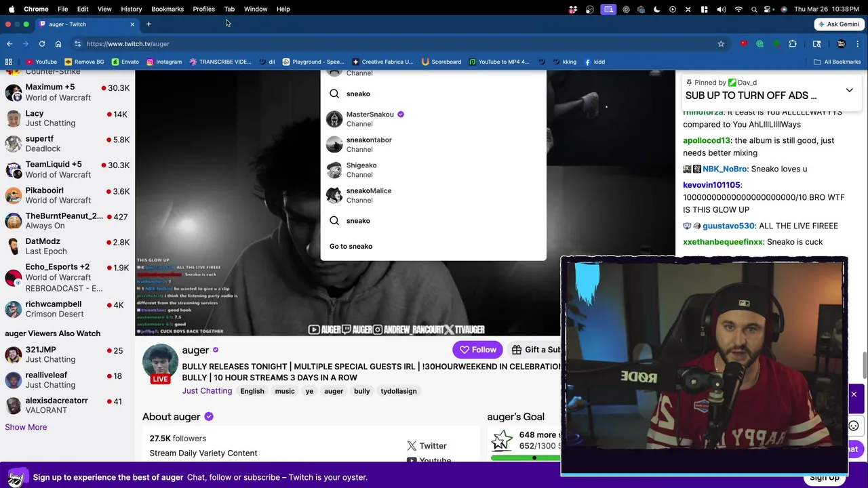The width and height of the screenshot is (868, 488).
Task: Open the volume control in menu bar
Action: [721, 9]
